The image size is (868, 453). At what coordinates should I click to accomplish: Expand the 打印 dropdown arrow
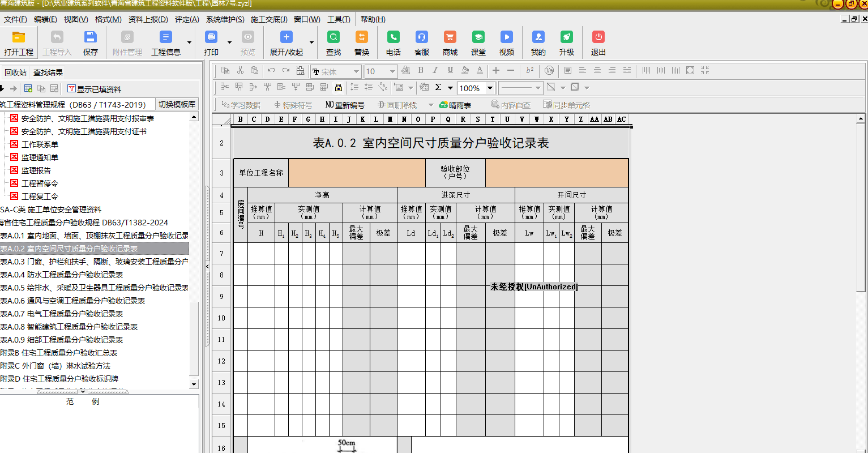229,42
